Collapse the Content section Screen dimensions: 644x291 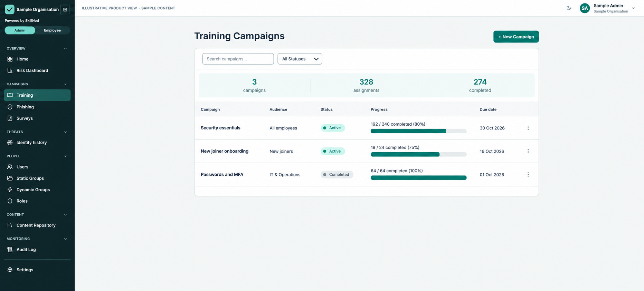[x=65, y=215]
